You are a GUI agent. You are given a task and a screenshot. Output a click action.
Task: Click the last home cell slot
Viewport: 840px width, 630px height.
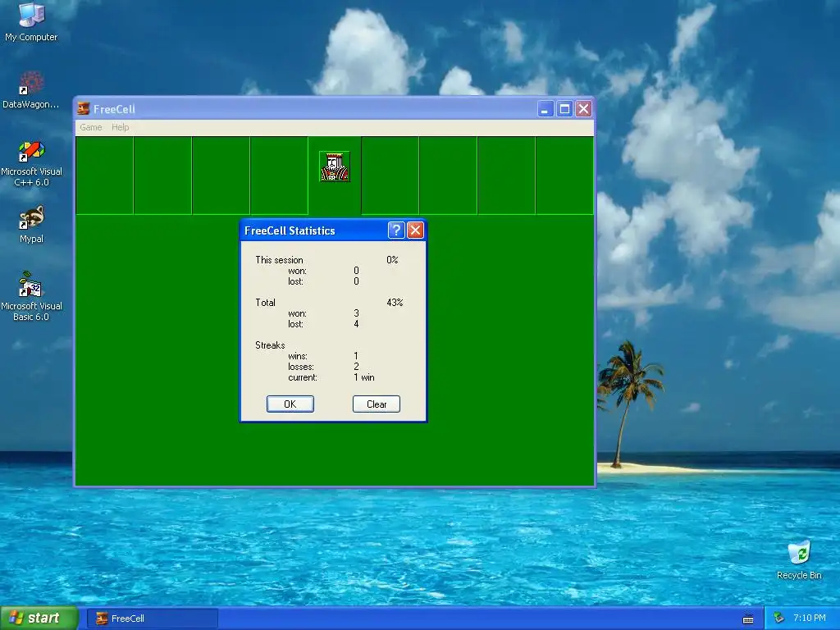(564, 176)
